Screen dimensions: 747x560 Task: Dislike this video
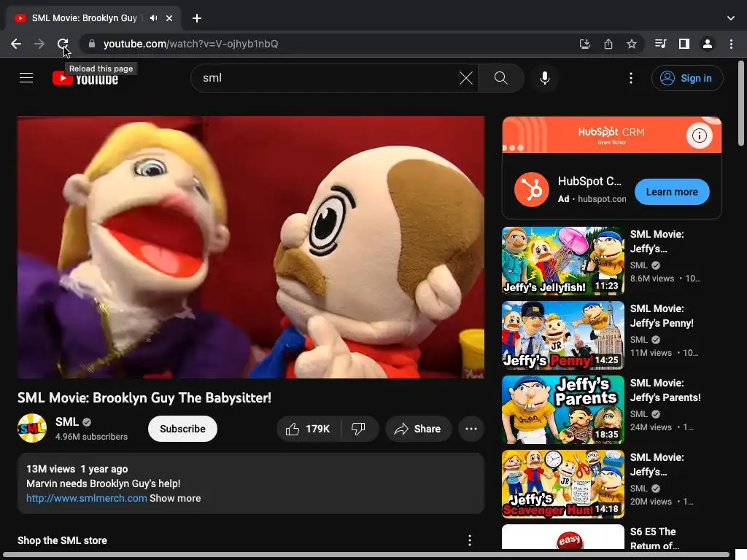tap(359, 429)
